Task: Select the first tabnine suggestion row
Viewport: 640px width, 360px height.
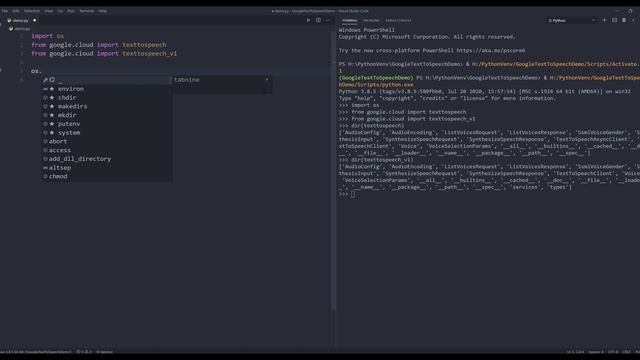Action: click(107, 80)
